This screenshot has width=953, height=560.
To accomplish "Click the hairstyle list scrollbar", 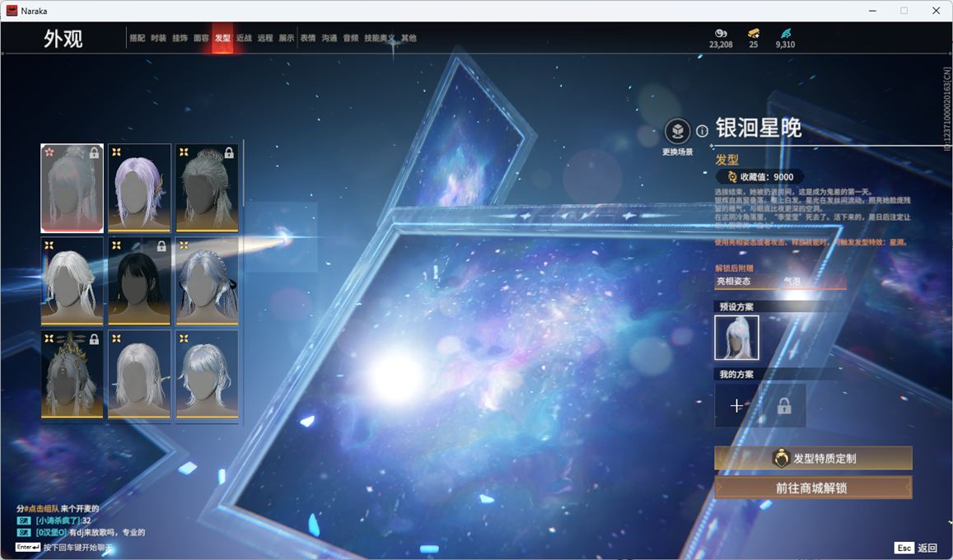I will (243, 173).
